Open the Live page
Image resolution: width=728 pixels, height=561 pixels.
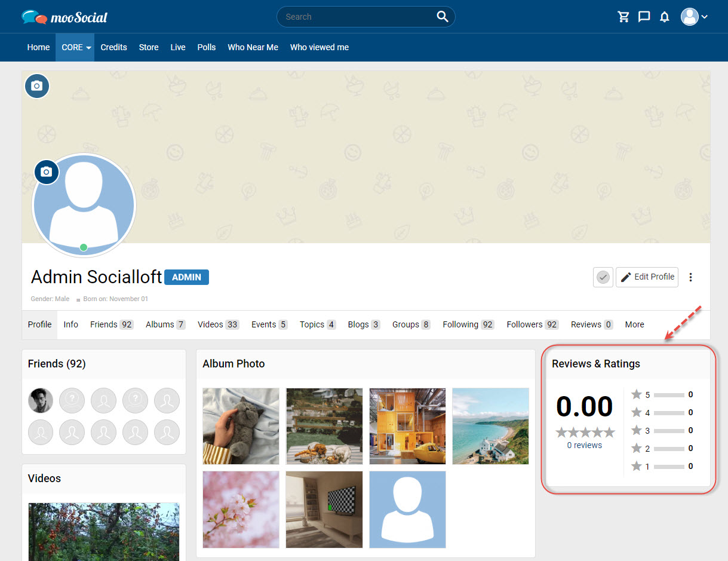[x=178, y=47]
